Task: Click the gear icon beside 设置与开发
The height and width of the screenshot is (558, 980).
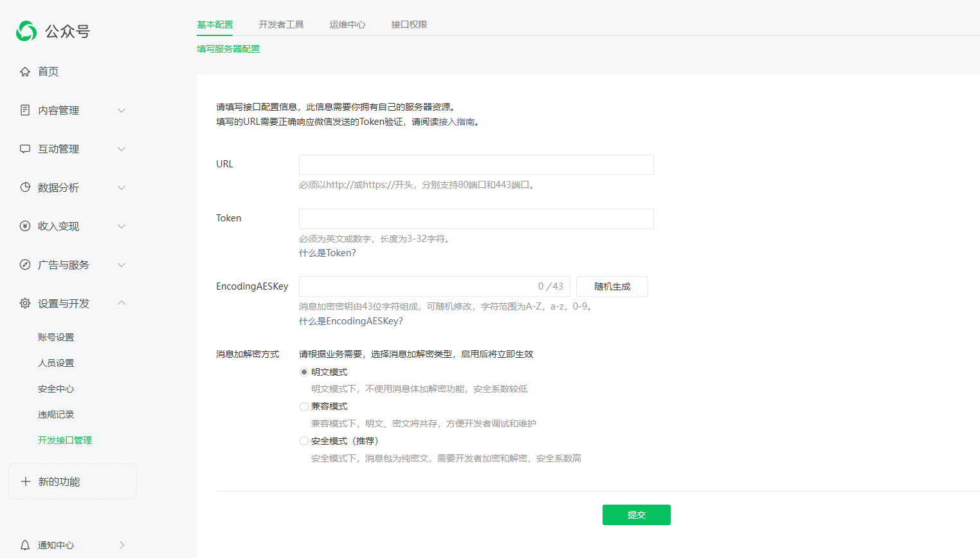Action: [25, 303]
